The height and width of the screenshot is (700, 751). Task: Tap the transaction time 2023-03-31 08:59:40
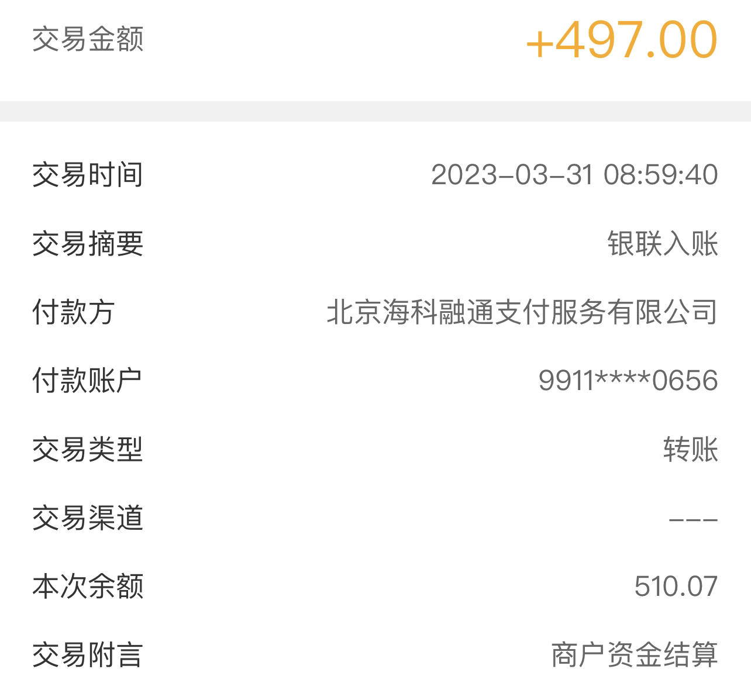[x=574, y=175]
